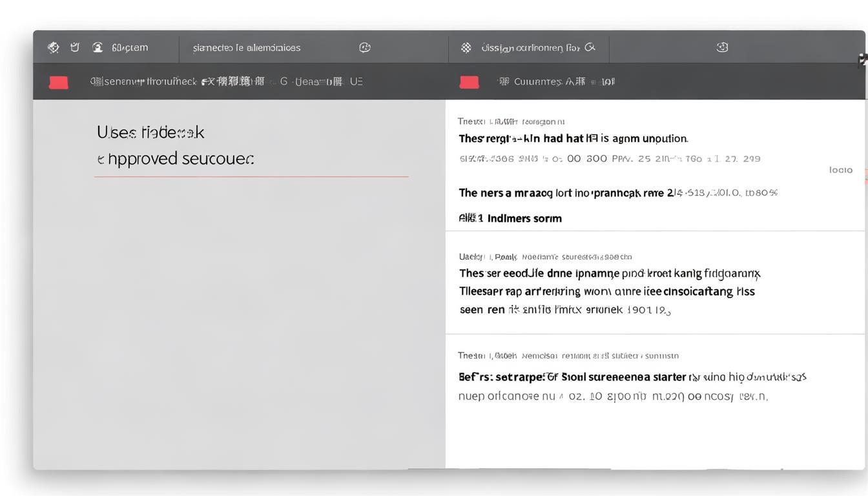Open the history clock icon on the toolbar right
The width and height of the screenshot is (868, 496).
pyautogui.click(x=721, y=47)
